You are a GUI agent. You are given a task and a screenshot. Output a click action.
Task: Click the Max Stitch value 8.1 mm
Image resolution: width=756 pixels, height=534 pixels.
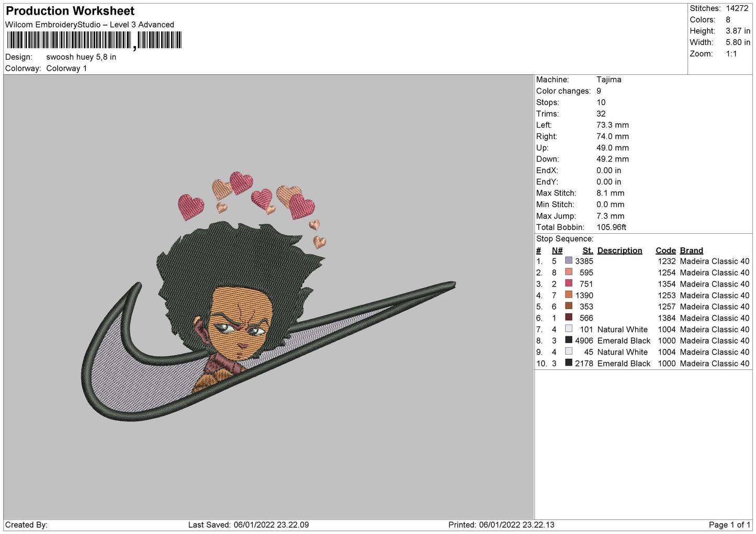tap(611, 193)
